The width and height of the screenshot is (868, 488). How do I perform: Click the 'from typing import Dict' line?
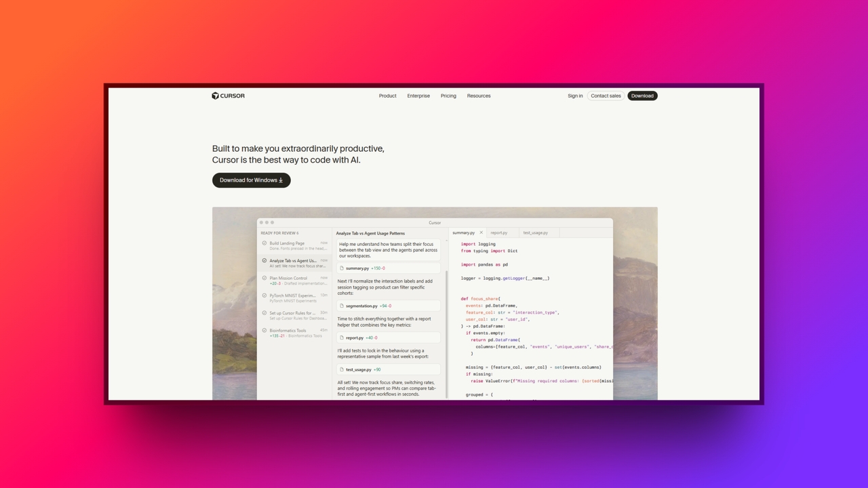pyautogui.click(x=489, y=251)
